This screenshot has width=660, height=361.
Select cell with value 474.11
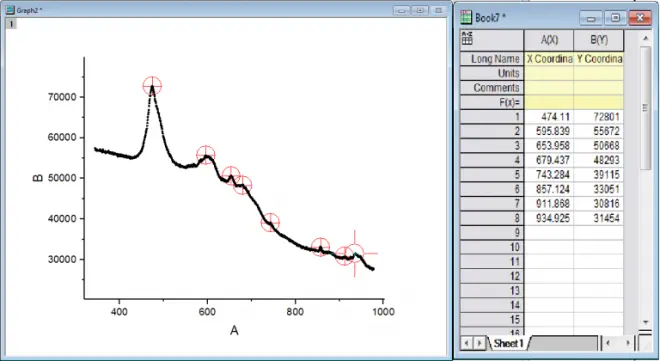tap(549, 117)
